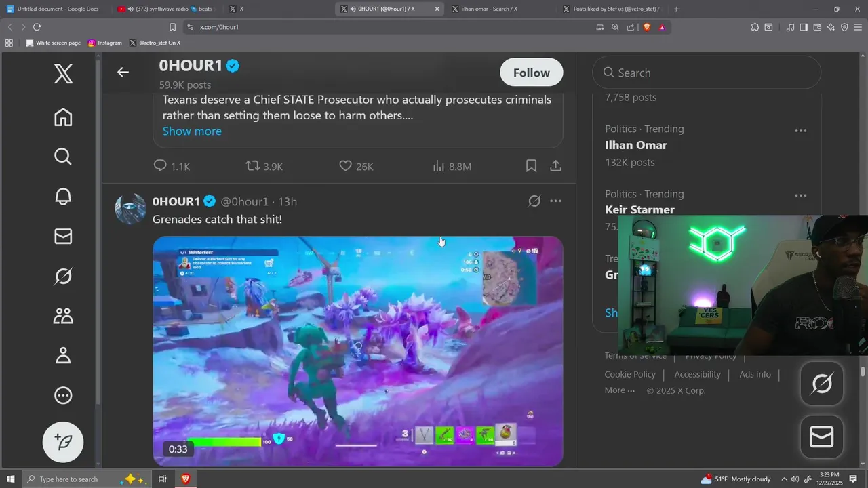Open Brave Leo AI sparkle icon
Viewport: 868px width, 488px height.
(831, 27)
